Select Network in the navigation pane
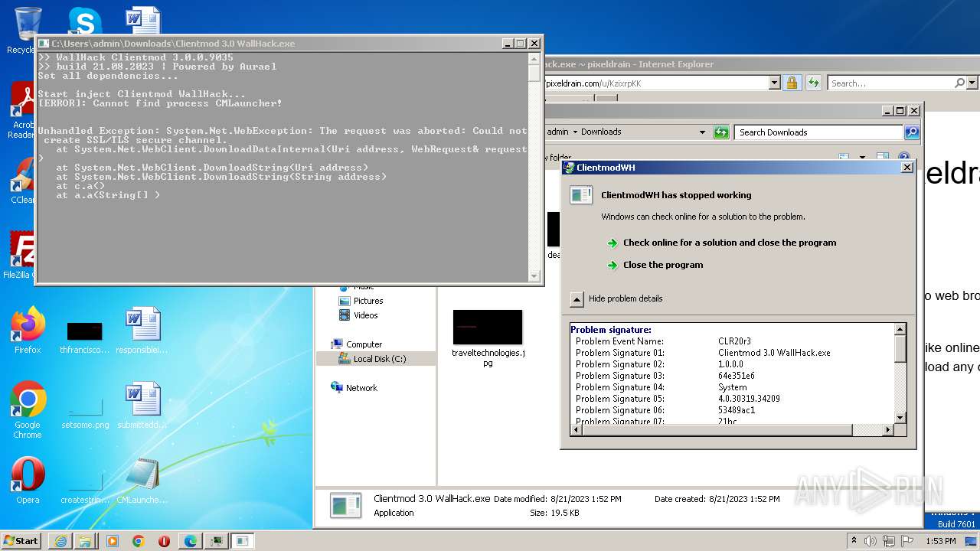The height and width of the screenshot is (551, 980). tap(361, 388)
